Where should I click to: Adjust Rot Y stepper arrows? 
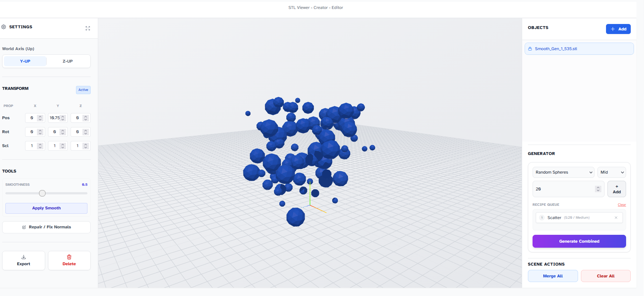point(63,132)
